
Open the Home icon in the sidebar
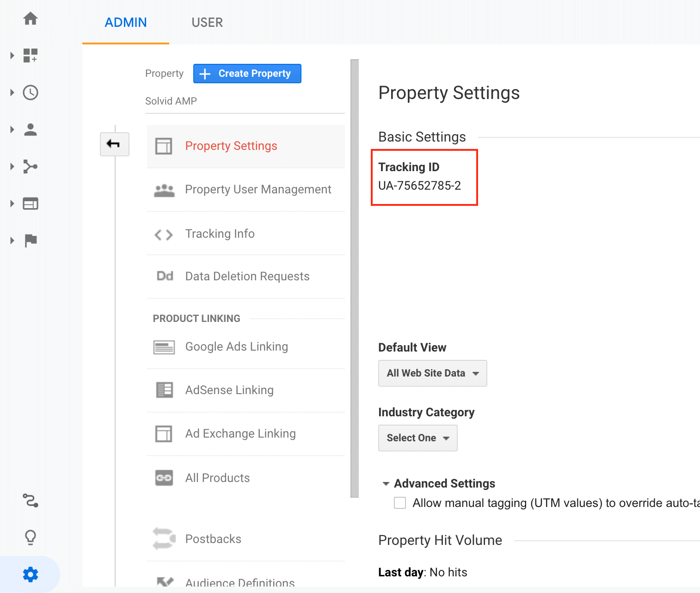coord(31,19)
